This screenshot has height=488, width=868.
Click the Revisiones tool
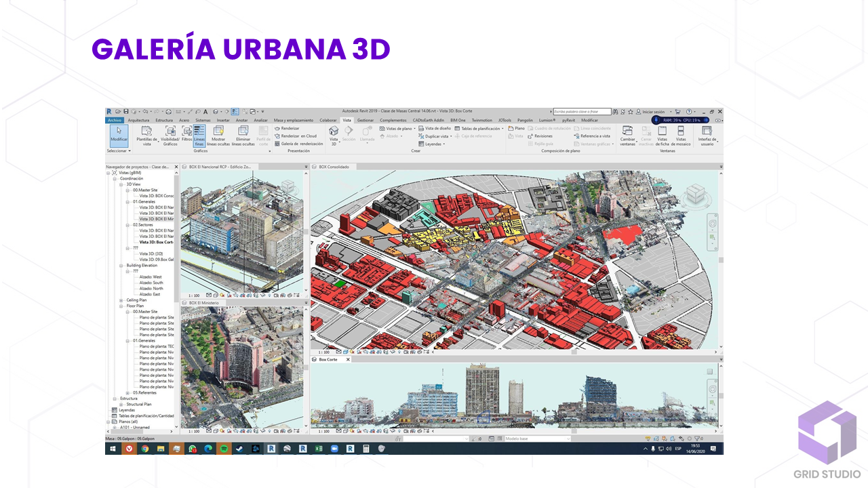[540, 136]
